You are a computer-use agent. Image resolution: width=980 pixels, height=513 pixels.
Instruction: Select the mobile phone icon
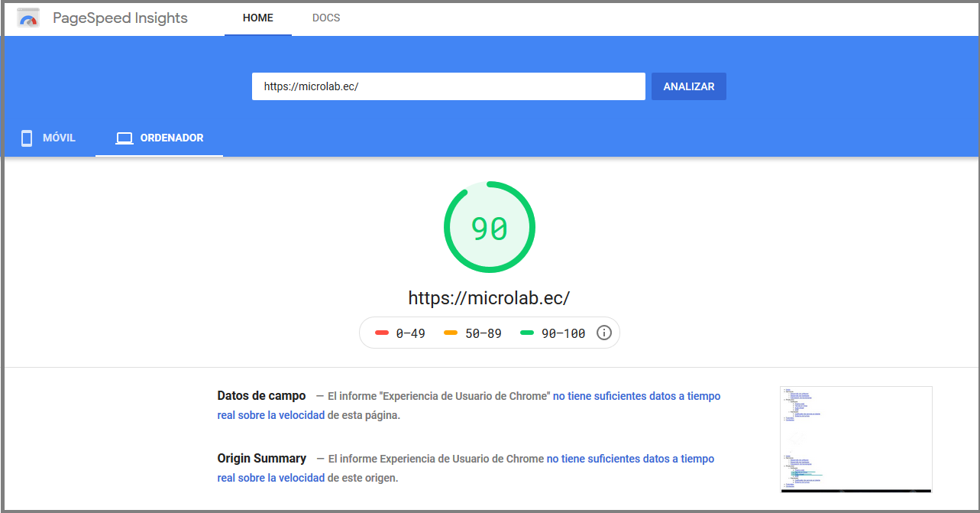27,138
